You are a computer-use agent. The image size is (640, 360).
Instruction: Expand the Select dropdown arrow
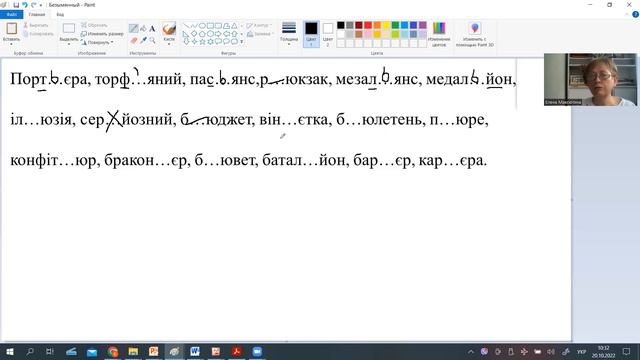click(69, 44)
